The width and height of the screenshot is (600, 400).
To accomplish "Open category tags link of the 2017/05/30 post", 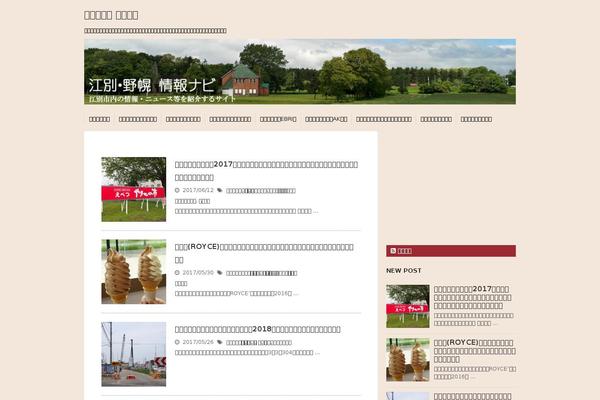I will (261, 273).
